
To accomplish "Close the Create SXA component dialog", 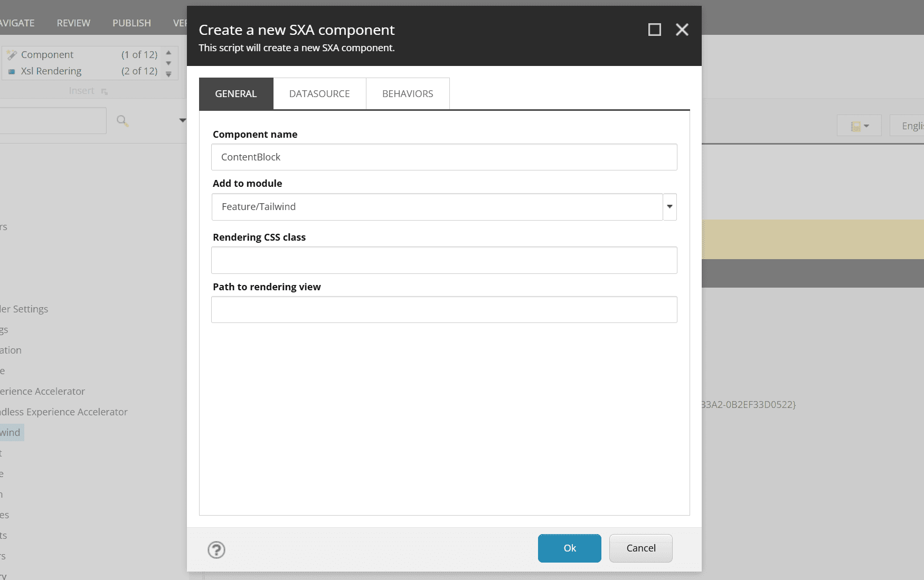I will click(682, 30).
